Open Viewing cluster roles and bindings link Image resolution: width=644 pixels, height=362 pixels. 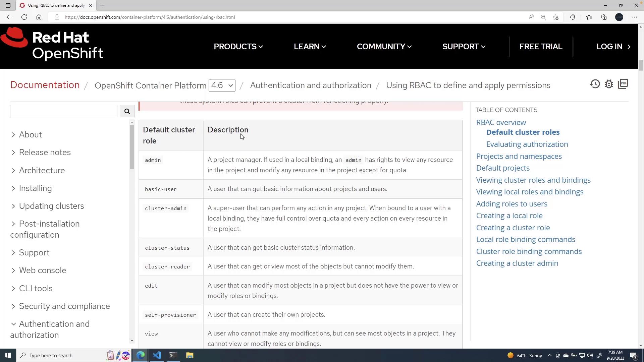533,180
